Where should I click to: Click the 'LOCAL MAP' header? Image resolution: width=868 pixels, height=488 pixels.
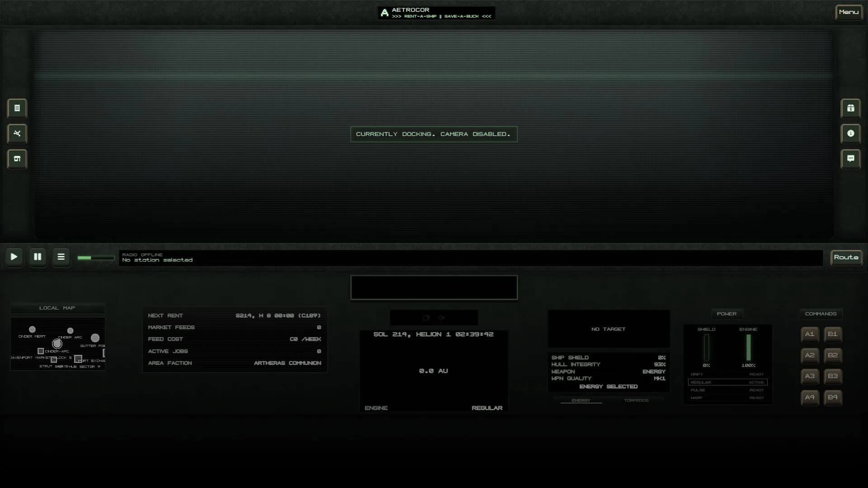tap(57, 308)
